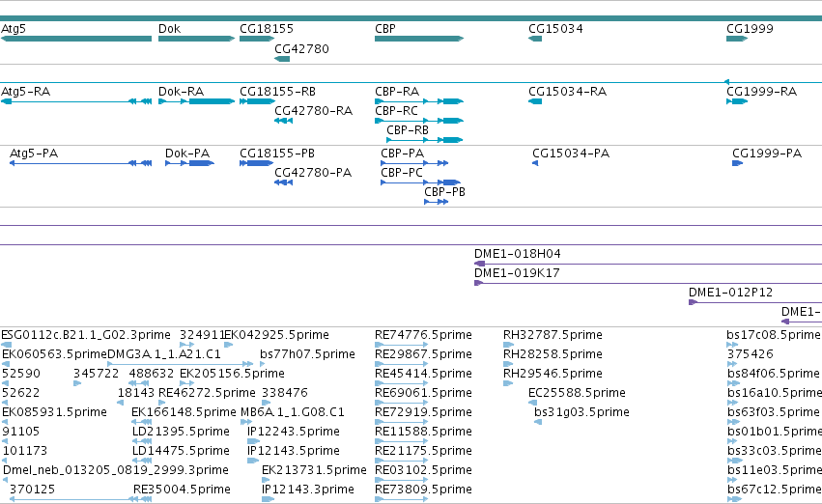Select the Atg5 gene bar
This screenshot has height=504, width=822.
pos(76,39)
